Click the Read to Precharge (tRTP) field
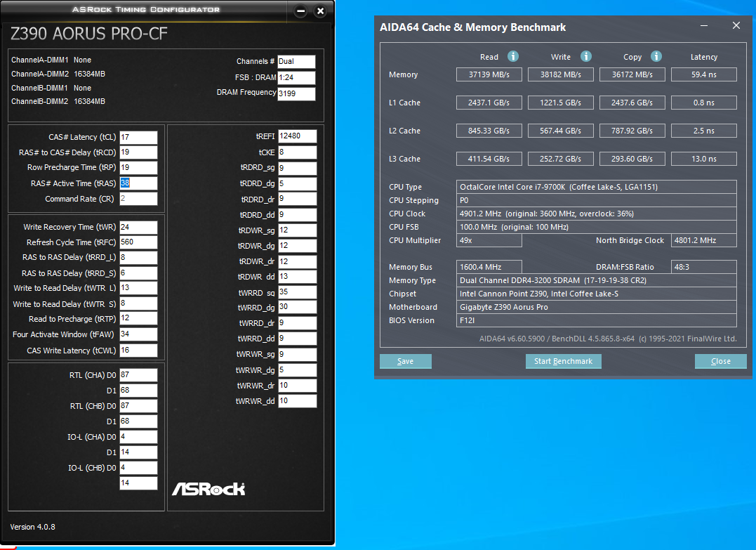This screenshot has height=550, width=756. [x=138, y=318]
